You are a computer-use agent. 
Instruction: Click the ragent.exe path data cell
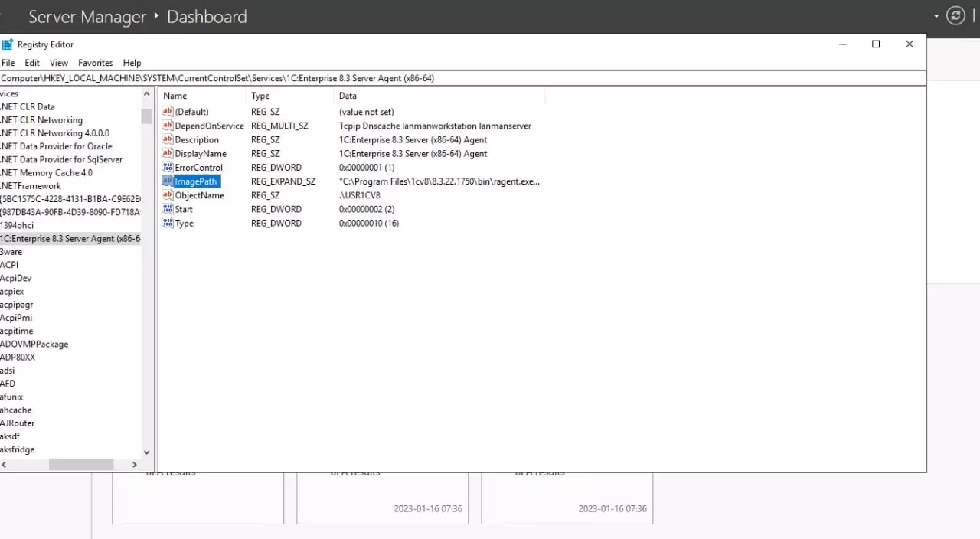439,181
